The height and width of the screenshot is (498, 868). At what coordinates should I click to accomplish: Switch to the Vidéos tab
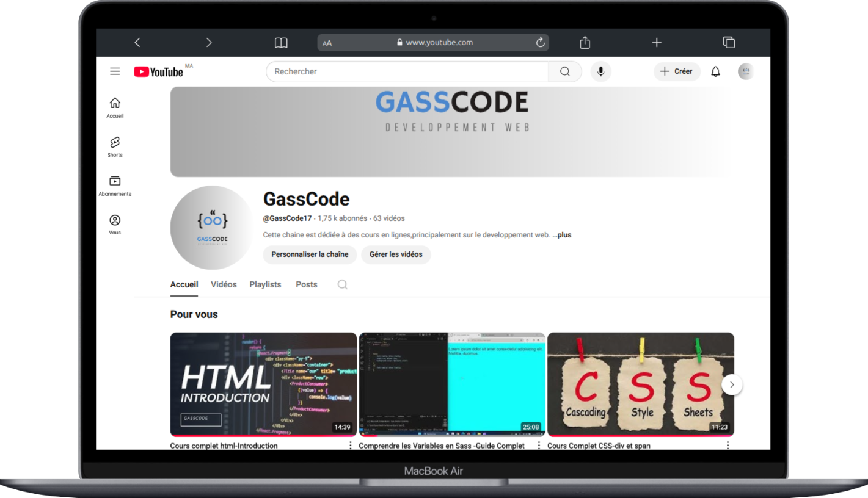224,284
